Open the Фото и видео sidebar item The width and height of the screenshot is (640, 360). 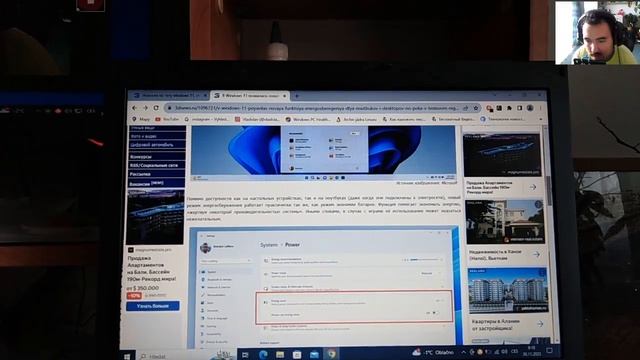pyautogui.click(x=157, y=136)
